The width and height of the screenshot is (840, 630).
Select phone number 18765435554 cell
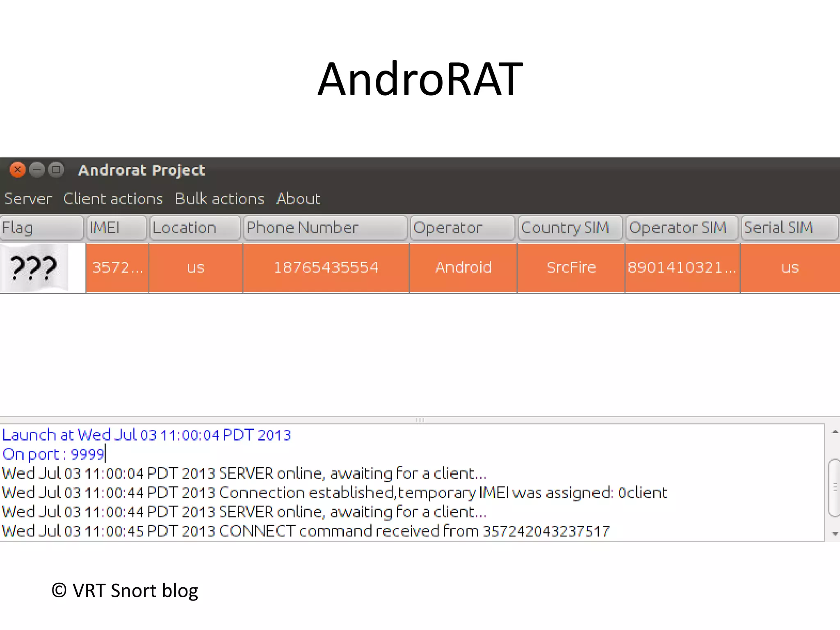tap(326, 267)
